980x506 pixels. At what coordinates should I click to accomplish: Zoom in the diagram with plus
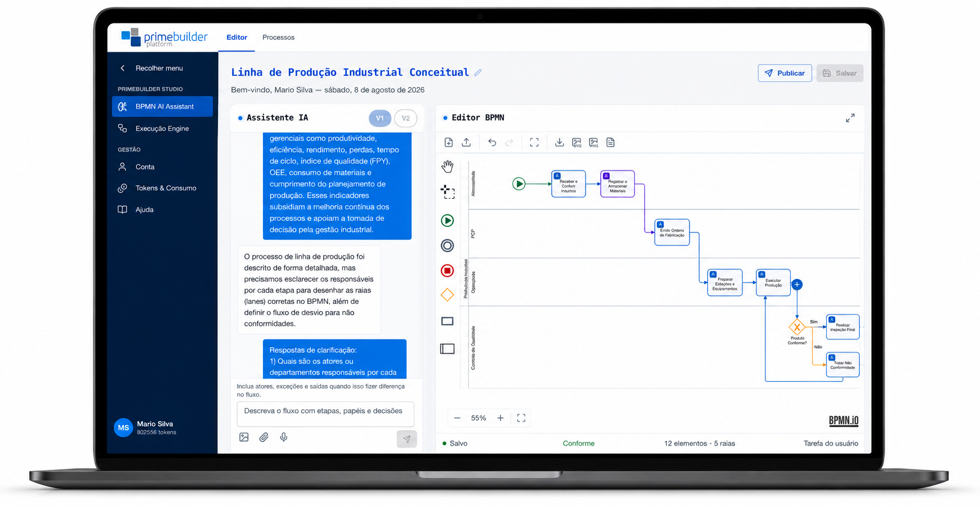500,418
